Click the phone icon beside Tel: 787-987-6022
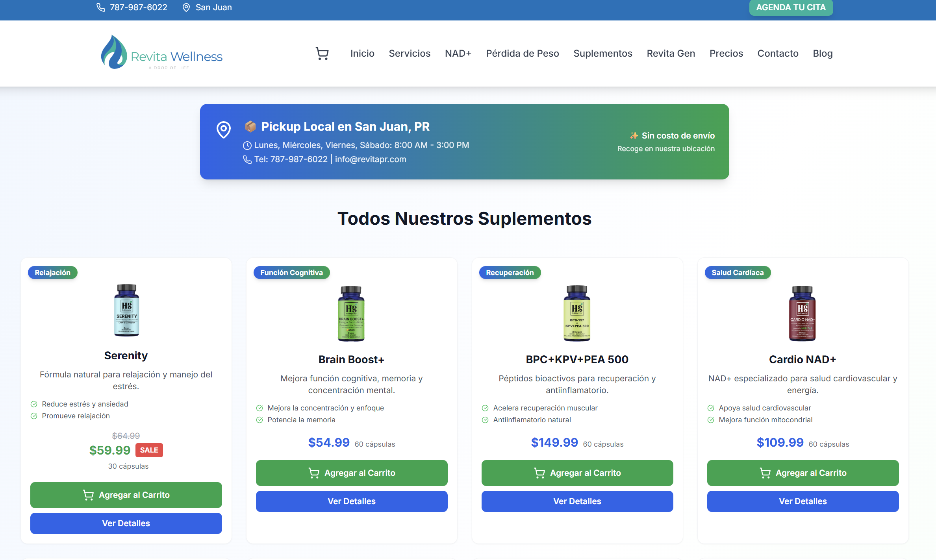 click(x=247, y=159)
